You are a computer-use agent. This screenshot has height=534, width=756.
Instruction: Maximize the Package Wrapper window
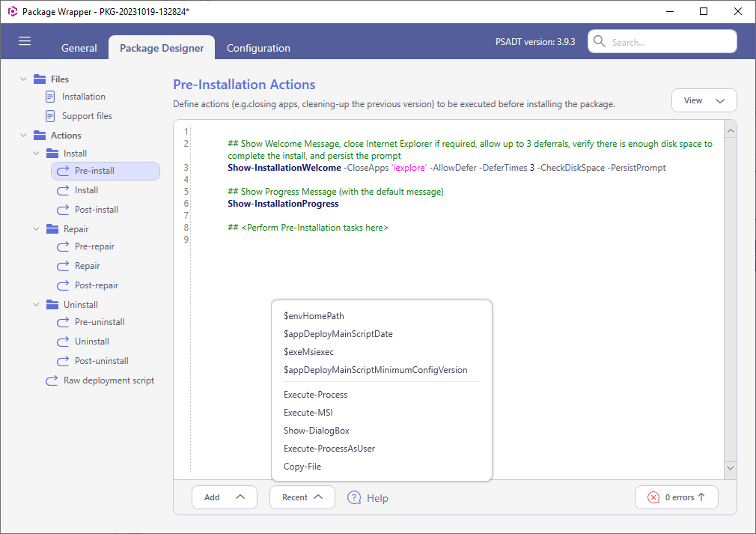pyautogui.click(x=704, y=11)
